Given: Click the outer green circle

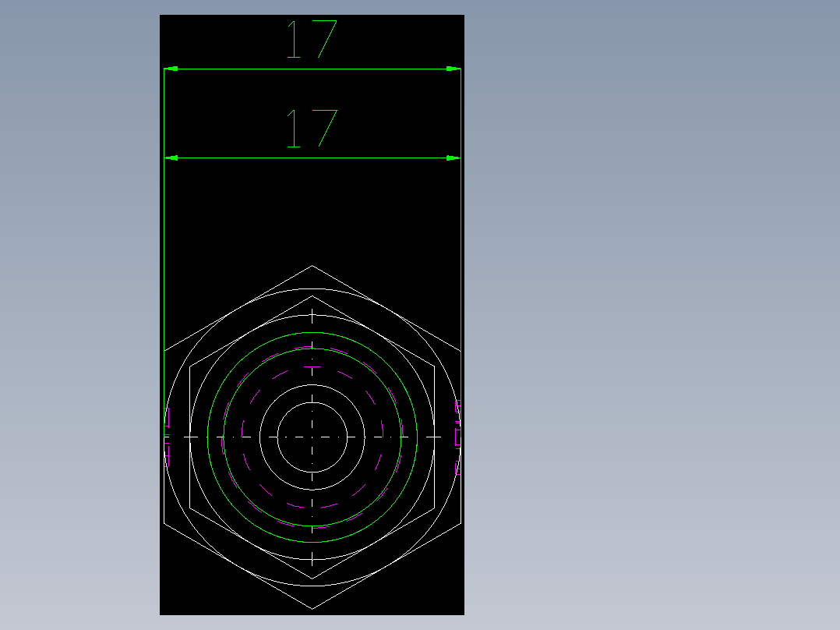Looking at the screenshot, I should (310, 334).
